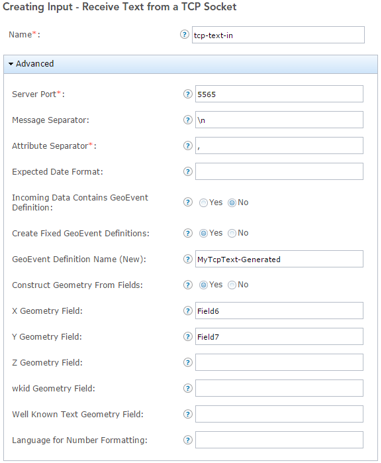Click the Attribute Separator input field
The width and height of the screenshot is (381, 463).
click(279, 146)
